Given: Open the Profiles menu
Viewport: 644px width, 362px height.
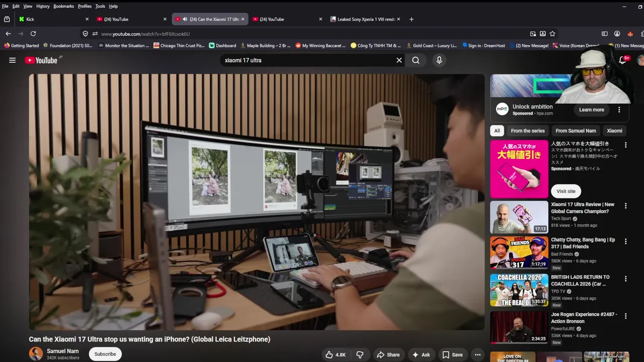Looking at the screenshot, I should (85, 6).
